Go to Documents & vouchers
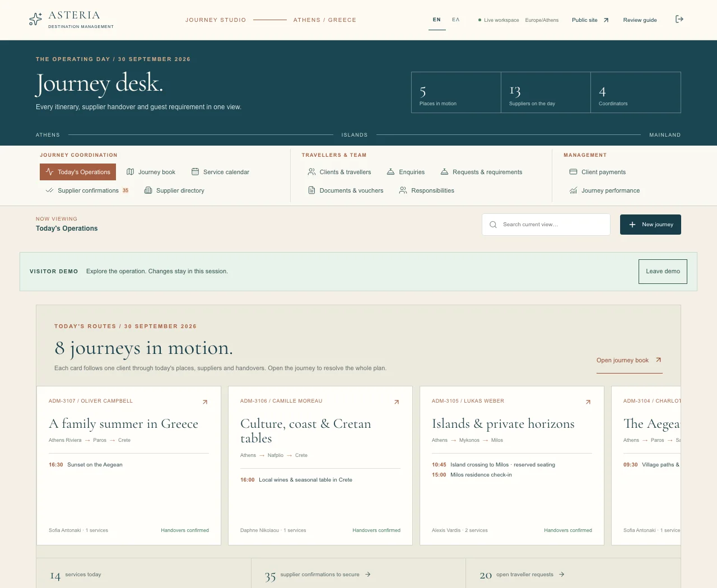 click(x=346, y=190)
